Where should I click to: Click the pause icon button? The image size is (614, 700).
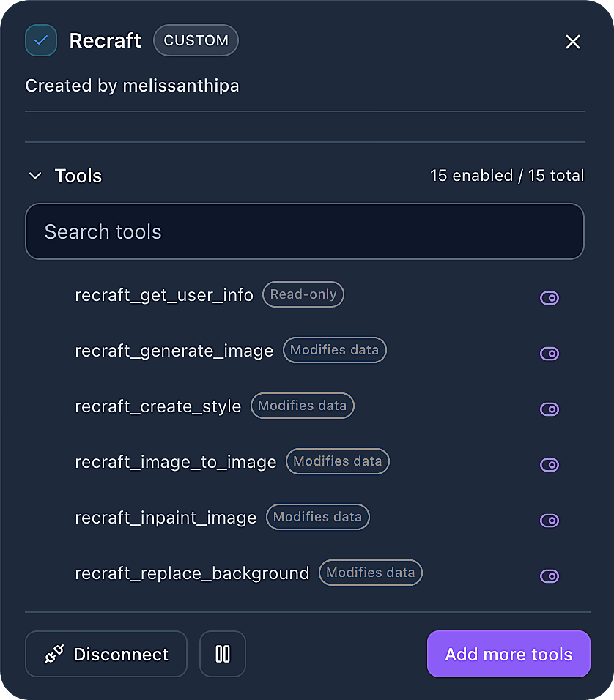tap(223, 654)
